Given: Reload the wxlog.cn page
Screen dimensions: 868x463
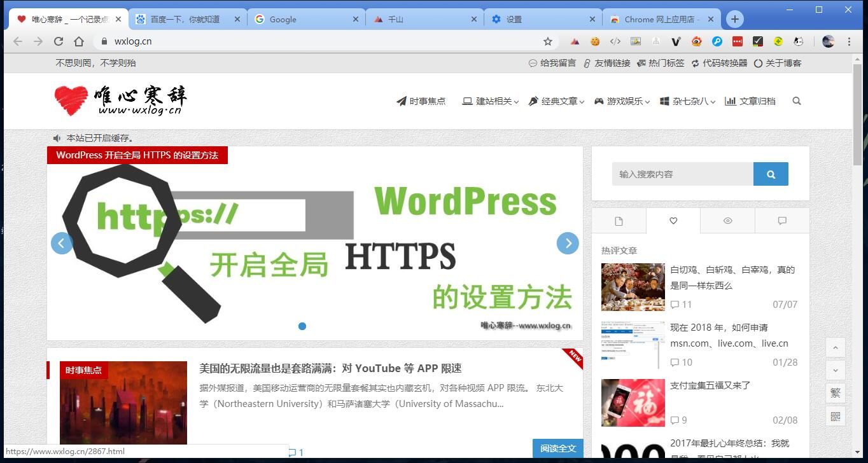Looking at the screenshot, I should pos(59,41).
